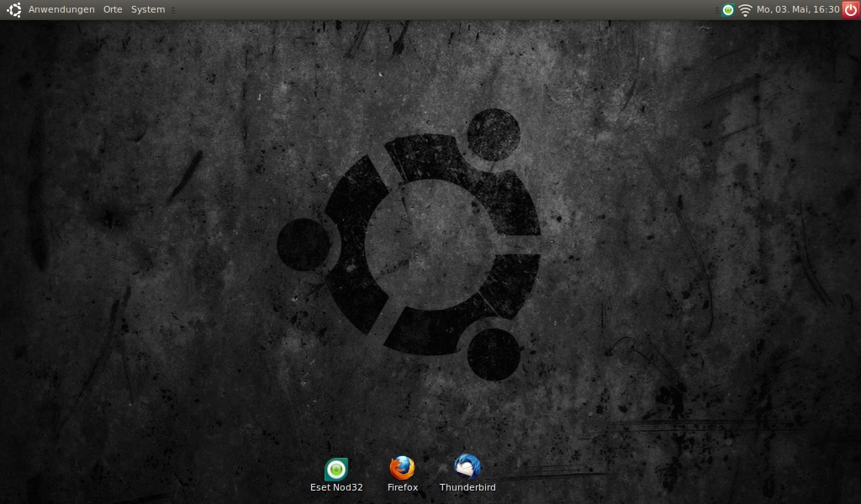Select the Firefox label text

(403, 487)
